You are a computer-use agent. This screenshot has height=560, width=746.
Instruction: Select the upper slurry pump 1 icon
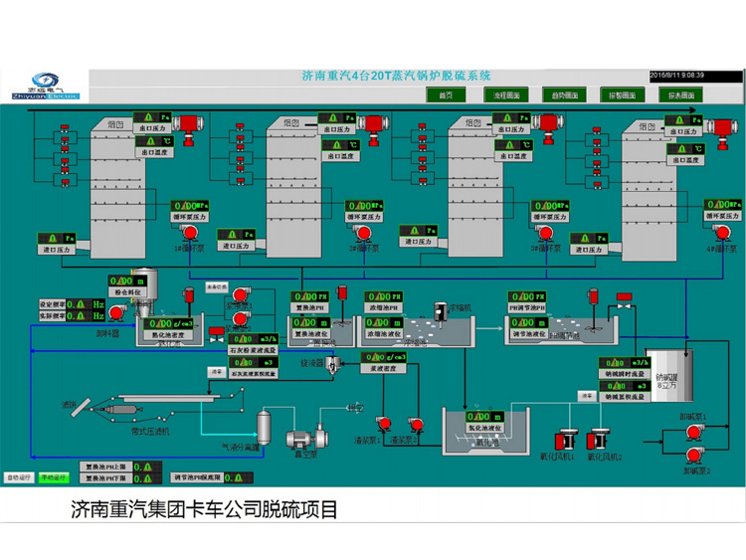tap(241, 295)
